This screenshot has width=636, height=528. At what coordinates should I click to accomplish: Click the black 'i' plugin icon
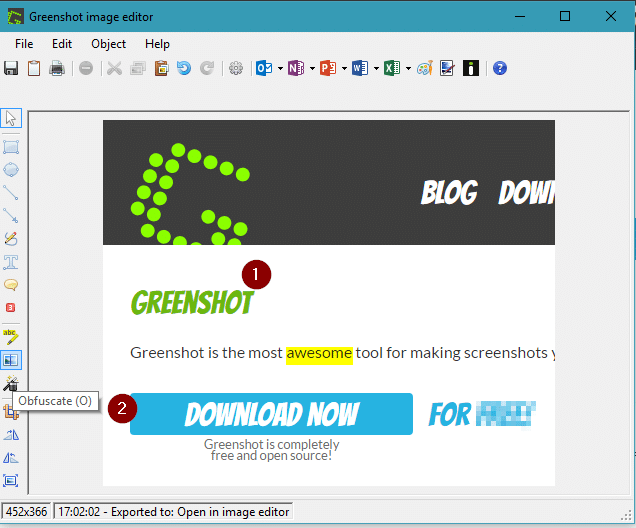(x=471, y=68)
